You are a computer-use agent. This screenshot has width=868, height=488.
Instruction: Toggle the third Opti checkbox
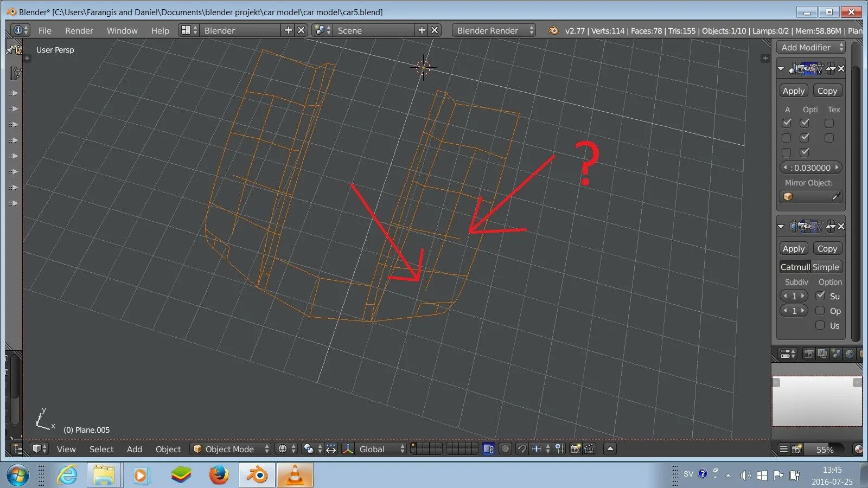click(805, 152)
